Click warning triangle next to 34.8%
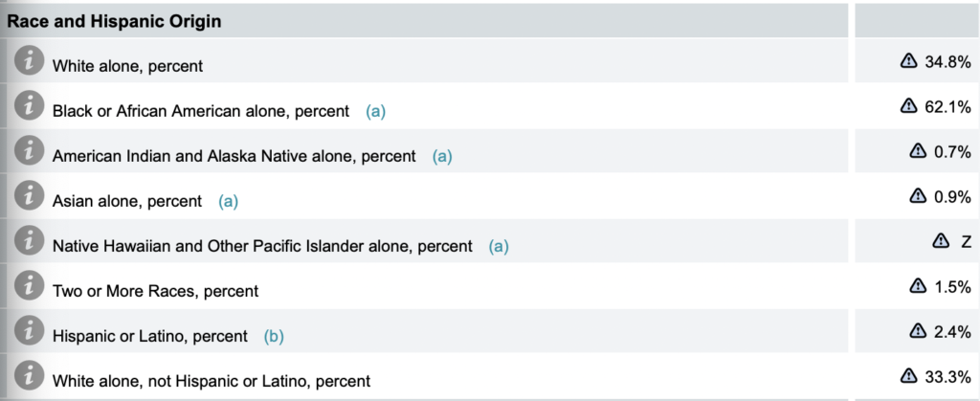Screen dimensions: 980x401 point(907,60)
